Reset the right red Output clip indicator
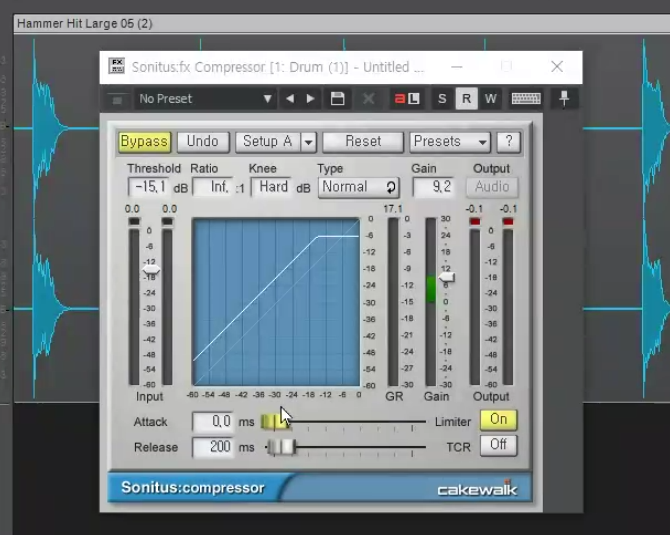The image size is (670, 535). pyautogui.click(x=508, y=222)
